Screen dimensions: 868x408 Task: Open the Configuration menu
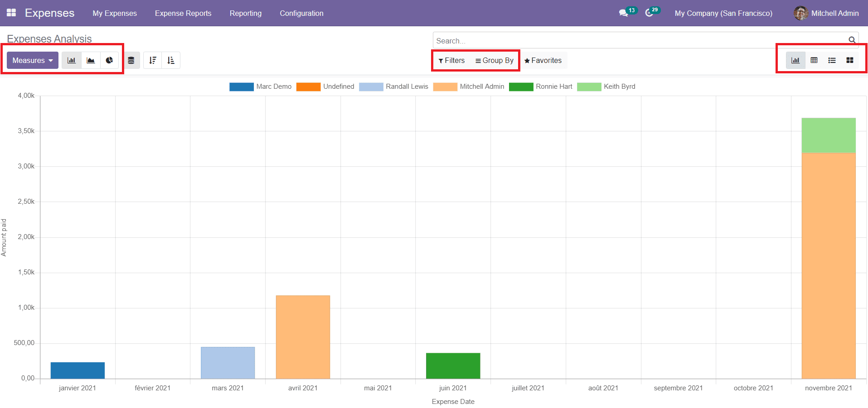301,13
